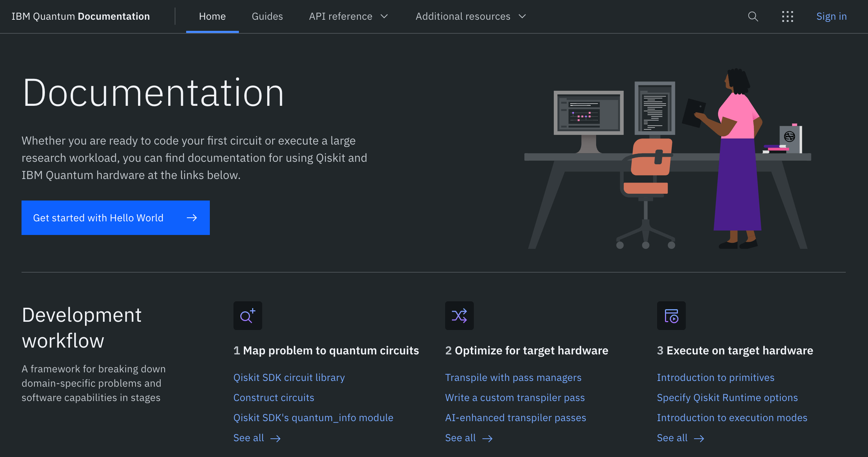Open Qiskit SDK circuit library link

[289, 377]
